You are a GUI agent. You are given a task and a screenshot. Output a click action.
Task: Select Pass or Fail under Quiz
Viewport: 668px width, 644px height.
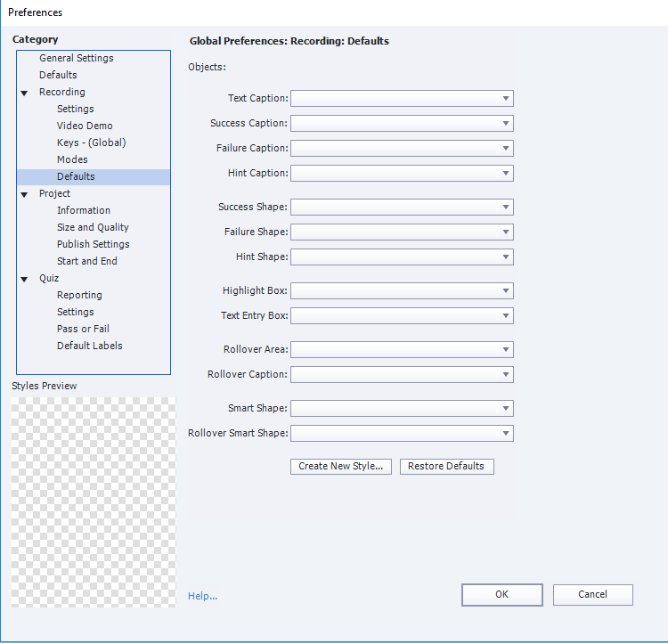(x=84, y=329)
